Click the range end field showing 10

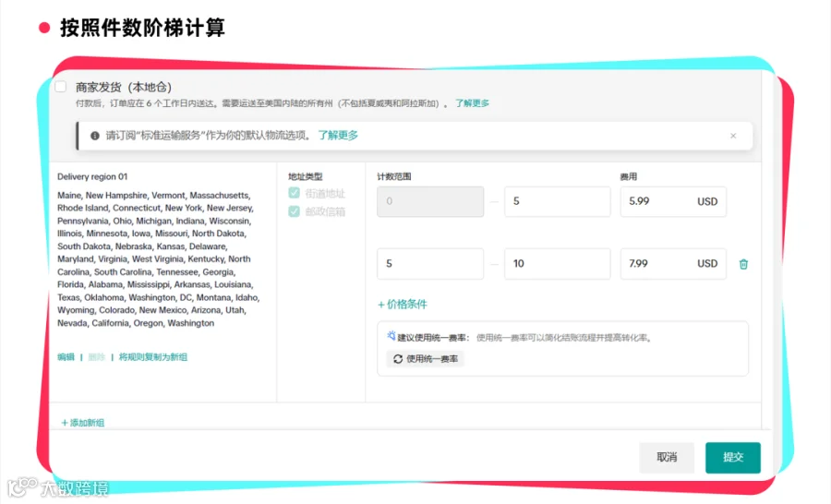click(558, 263)
